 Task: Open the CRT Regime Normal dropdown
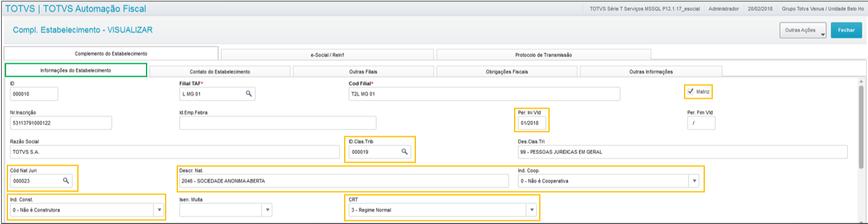point(531,210)
